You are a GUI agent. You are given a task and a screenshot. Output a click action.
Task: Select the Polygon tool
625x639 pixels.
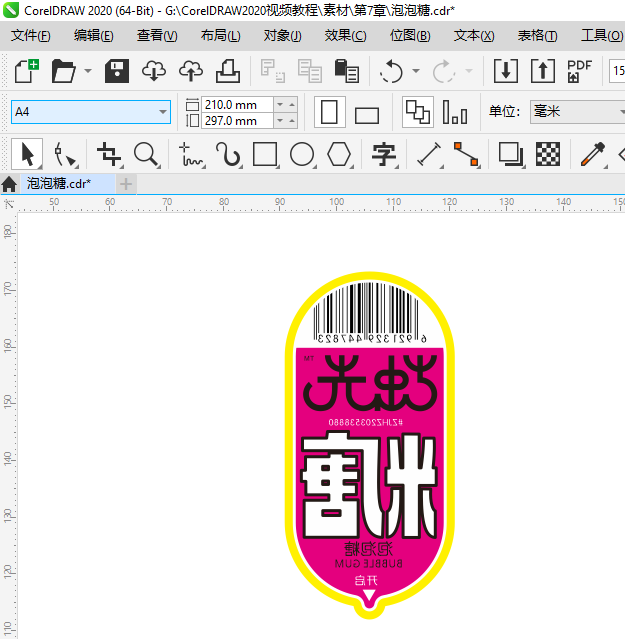(339, 154)
